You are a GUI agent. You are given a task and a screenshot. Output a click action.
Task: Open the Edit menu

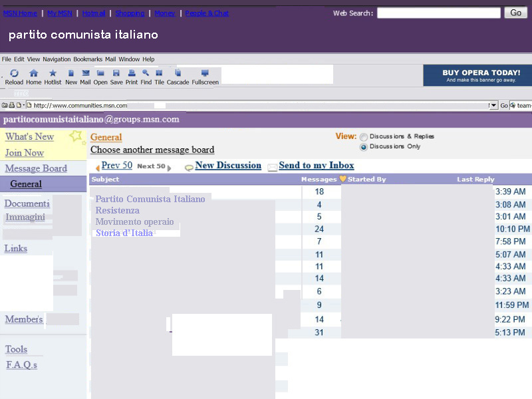point(19,59)
